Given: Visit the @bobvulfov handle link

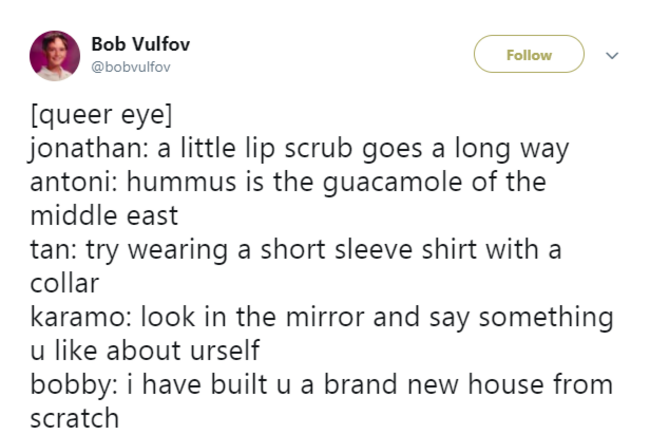Looking at the screenshot, I should point(131,67).
